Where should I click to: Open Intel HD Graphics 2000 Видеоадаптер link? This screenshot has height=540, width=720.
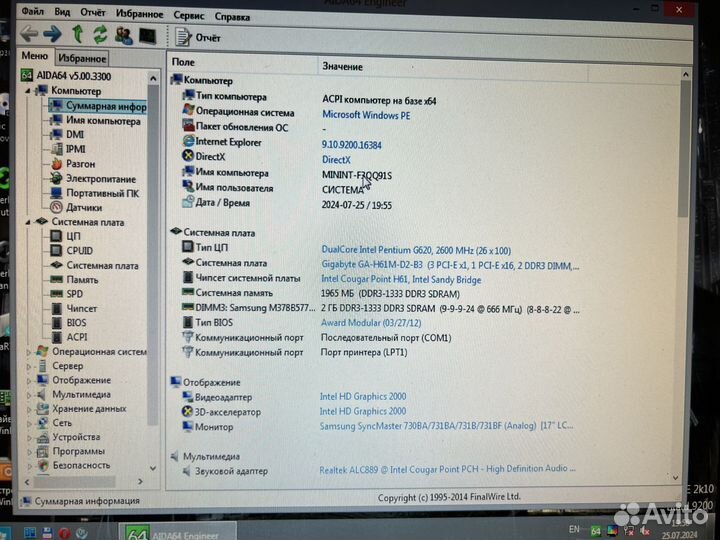(363, 396)
